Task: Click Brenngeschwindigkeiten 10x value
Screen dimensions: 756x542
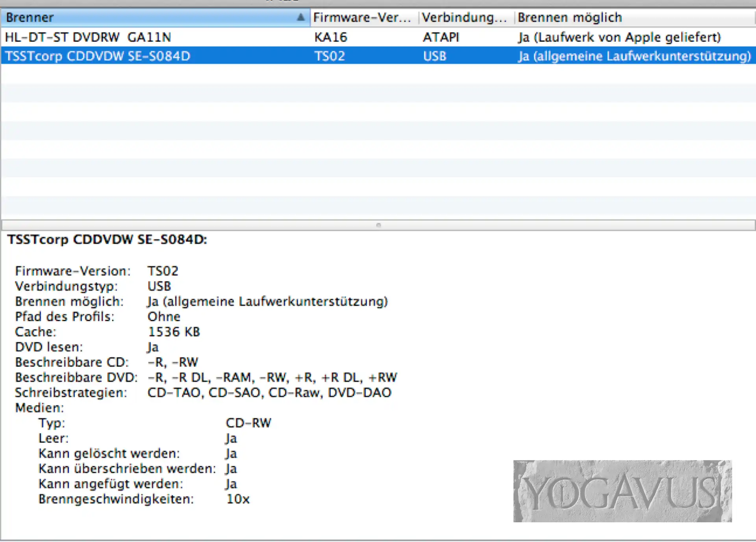Action: 238,499
